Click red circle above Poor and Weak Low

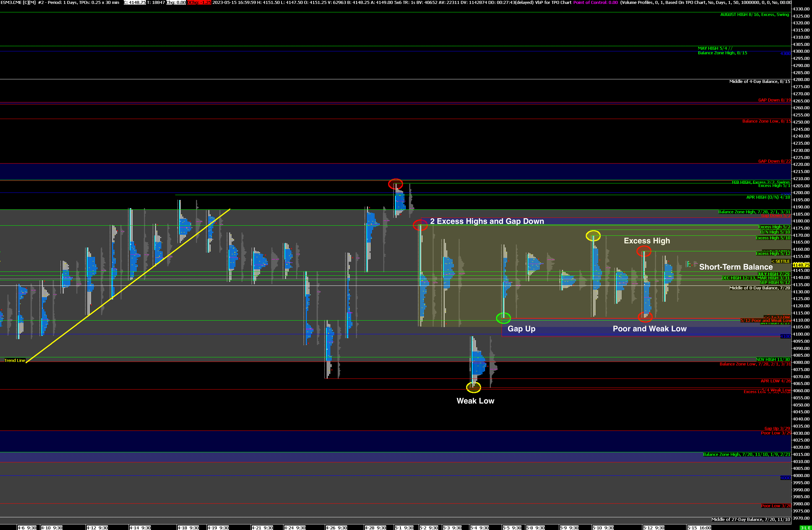645,317
